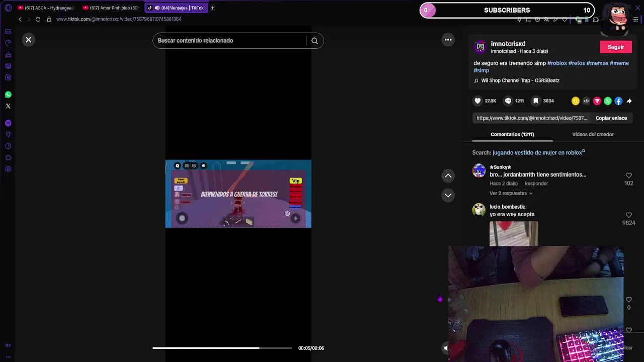Switch to Amor Prohibido YouTube tab

(x=111, y=8)
